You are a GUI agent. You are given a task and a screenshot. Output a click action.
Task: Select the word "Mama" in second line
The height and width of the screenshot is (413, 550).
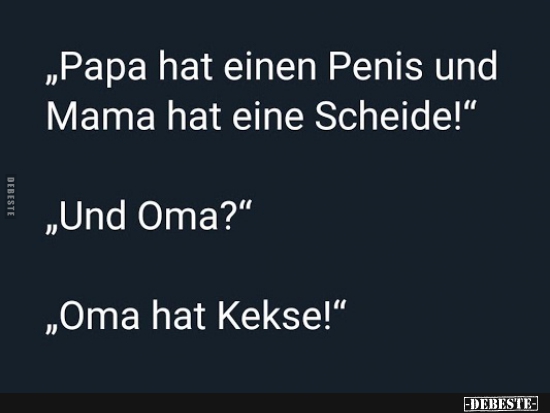point(101,116)
